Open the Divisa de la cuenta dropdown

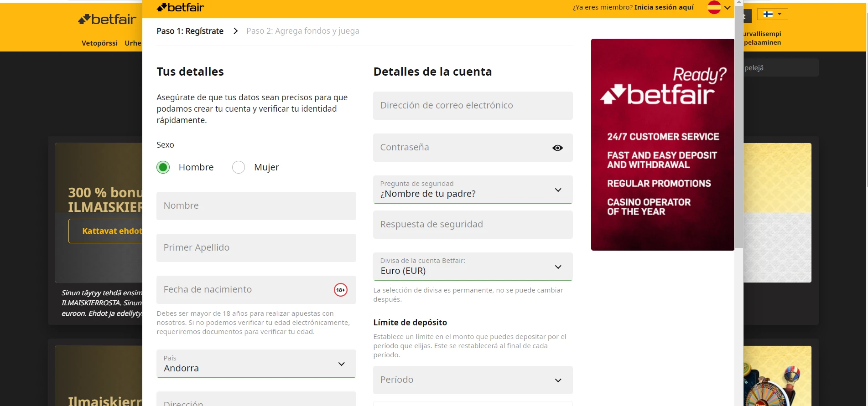point(473,267)
